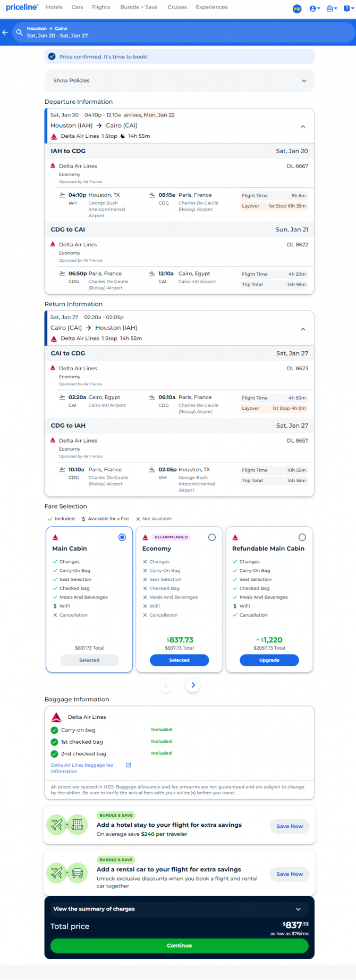Screen dimensions: 356x980
Task: Open the VIP badge icon
Action: point(297,9)
